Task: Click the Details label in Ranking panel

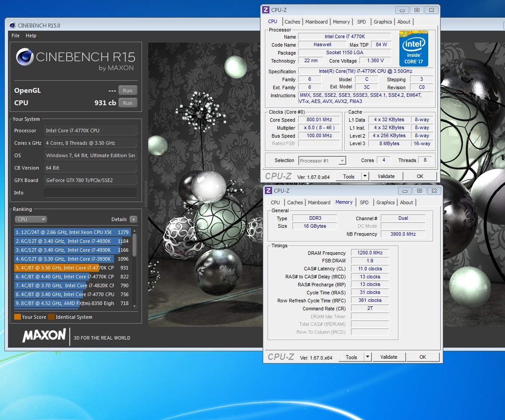Action: point(119,219)
